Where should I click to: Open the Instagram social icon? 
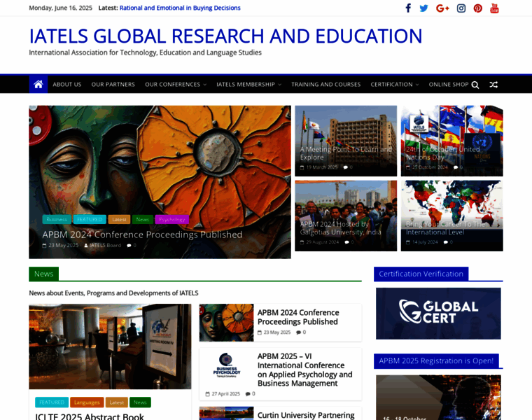point(461,8)
